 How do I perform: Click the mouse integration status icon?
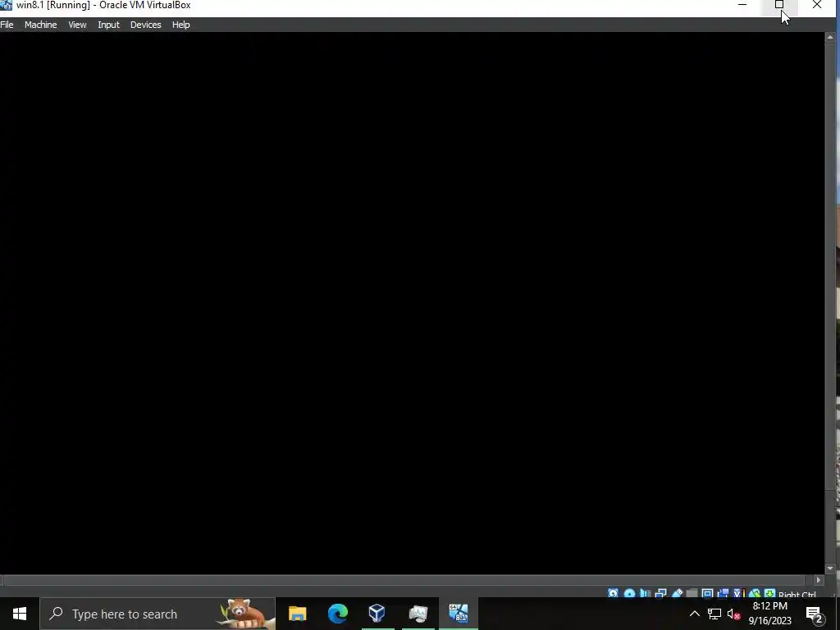coord(755,594)
